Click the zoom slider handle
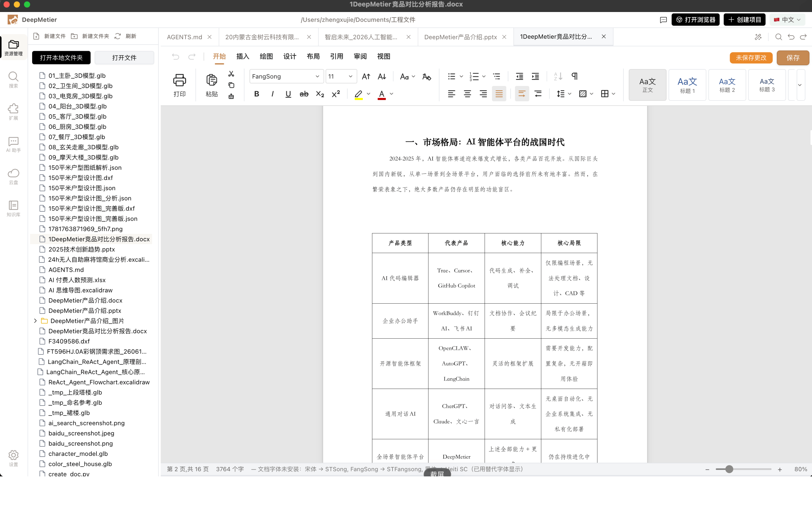 [729, 469]
